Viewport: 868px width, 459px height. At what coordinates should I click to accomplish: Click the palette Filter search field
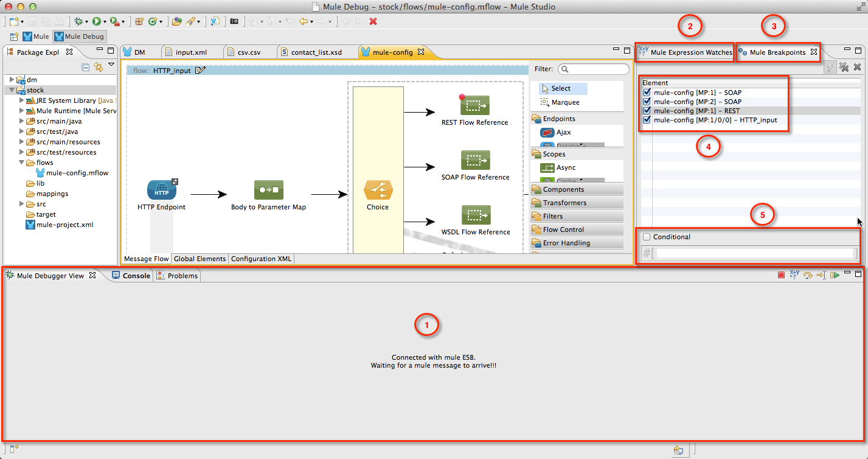[x=593, y=69]
